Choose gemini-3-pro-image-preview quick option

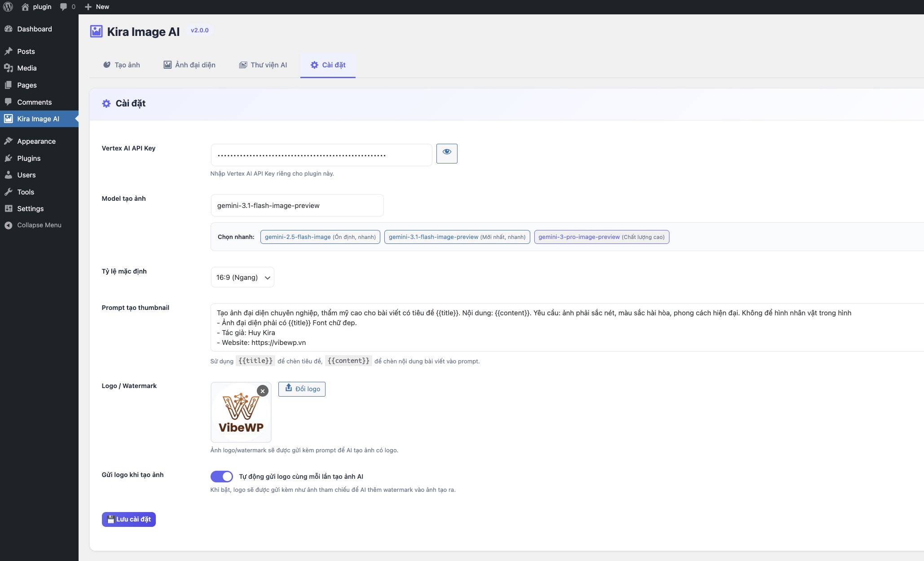(x=602, y=237)
